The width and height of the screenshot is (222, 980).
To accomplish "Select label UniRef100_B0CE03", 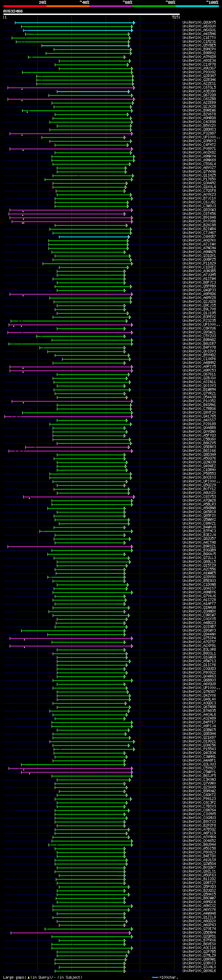I will (x=199, y=477).
